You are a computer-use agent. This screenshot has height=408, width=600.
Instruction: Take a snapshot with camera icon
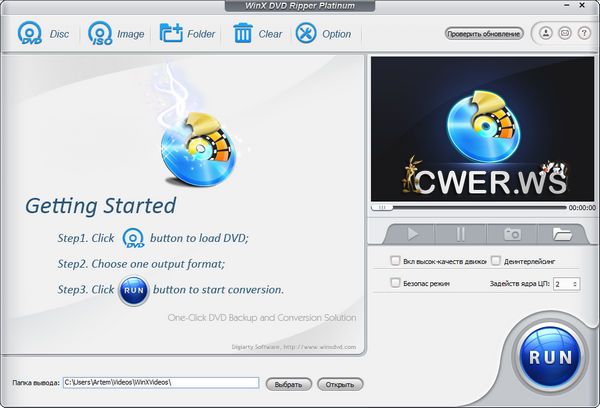coord(511,234)
